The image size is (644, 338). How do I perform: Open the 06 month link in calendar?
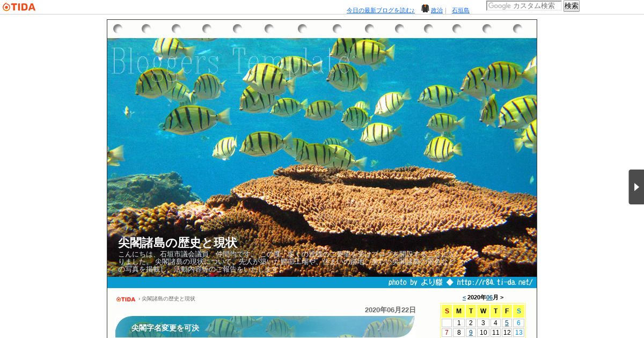coord(489,297)
